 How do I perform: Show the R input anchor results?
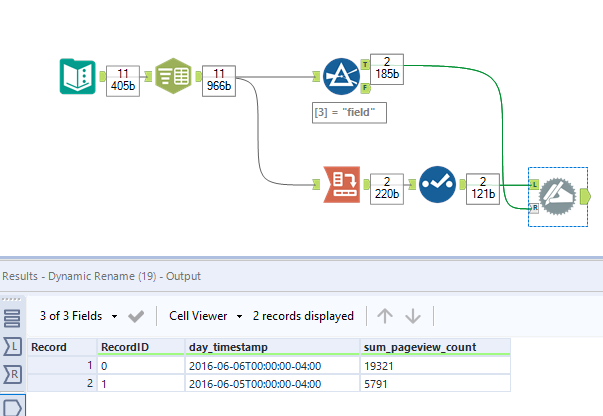13,375
